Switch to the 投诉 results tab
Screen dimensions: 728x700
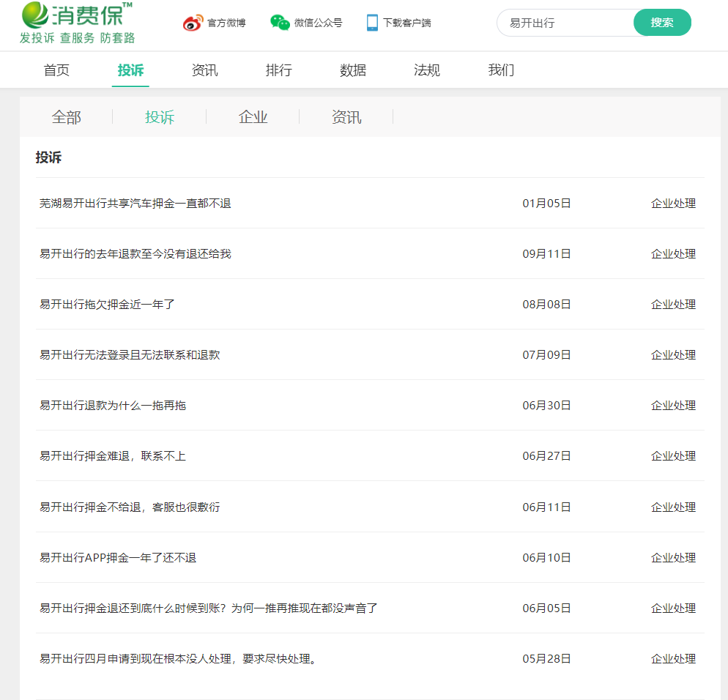click(x=160, y=117)
